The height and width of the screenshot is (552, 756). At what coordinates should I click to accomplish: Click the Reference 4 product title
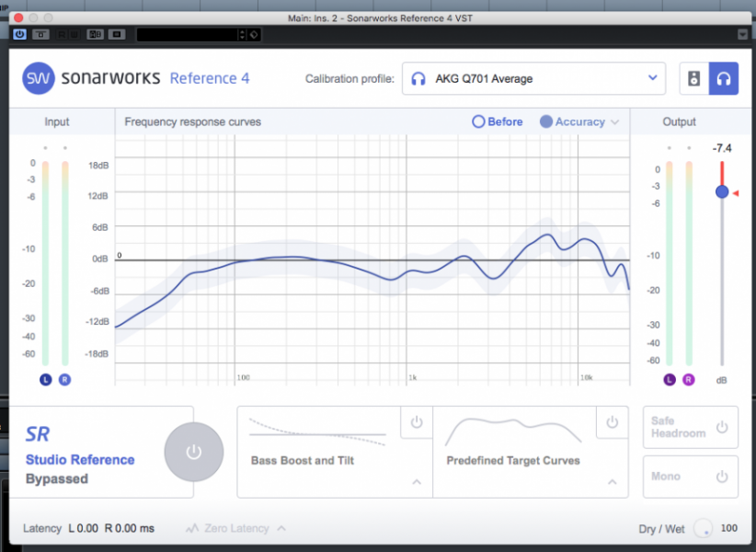coord(210,78)
